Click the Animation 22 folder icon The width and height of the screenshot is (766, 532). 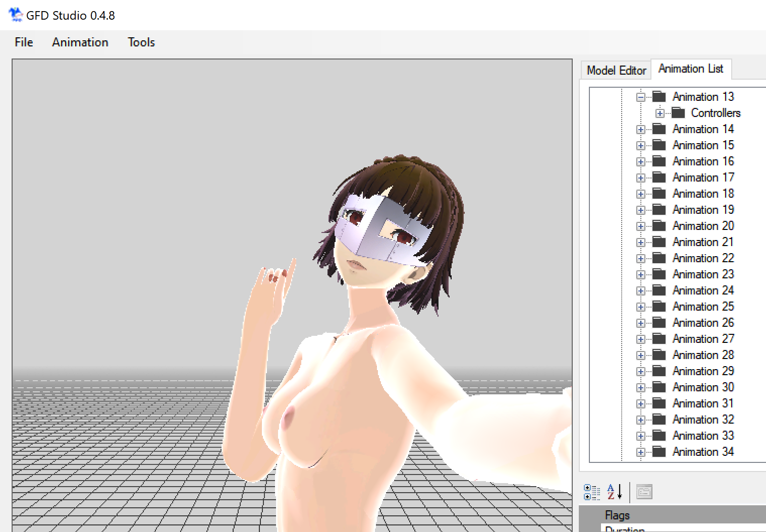659,258
